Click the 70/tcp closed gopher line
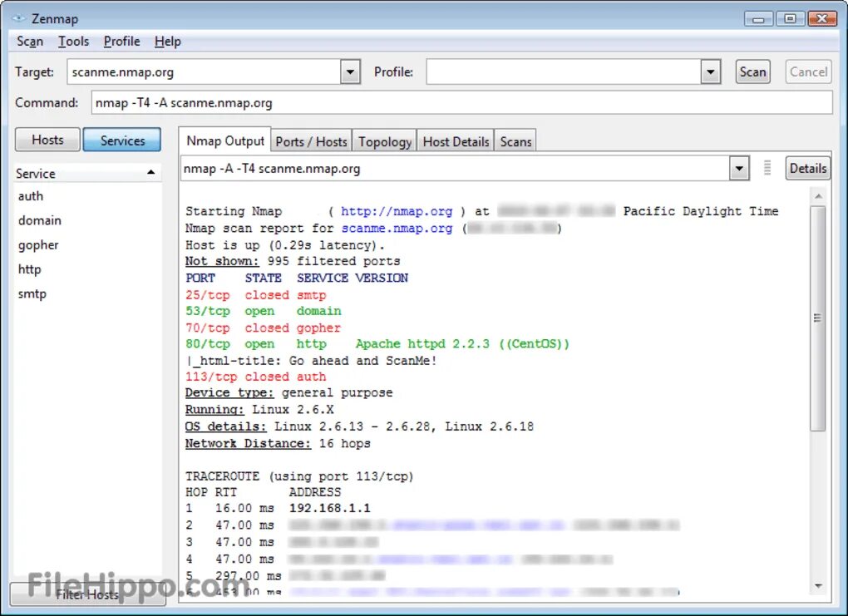 coord(264,328)
